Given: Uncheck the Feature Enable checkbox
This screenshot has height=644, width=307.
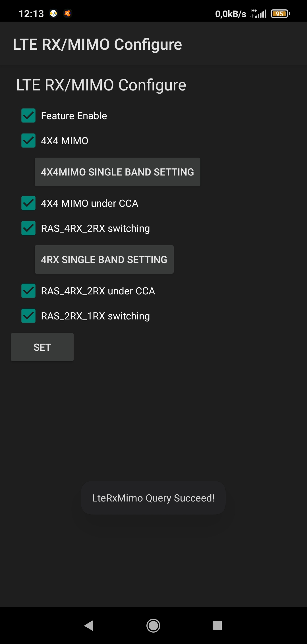Looking at the screenshot, I should [x=28, y=115].
